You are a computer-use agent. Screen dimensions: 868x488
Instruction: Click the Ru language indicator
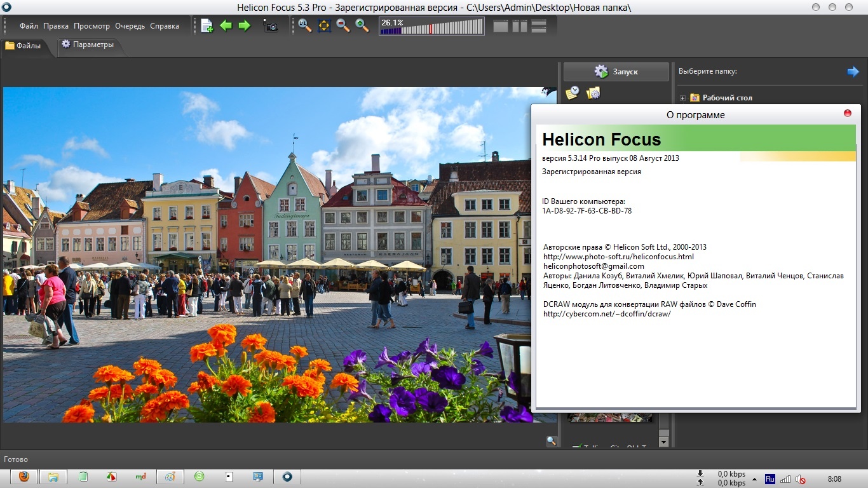(770, 479)
